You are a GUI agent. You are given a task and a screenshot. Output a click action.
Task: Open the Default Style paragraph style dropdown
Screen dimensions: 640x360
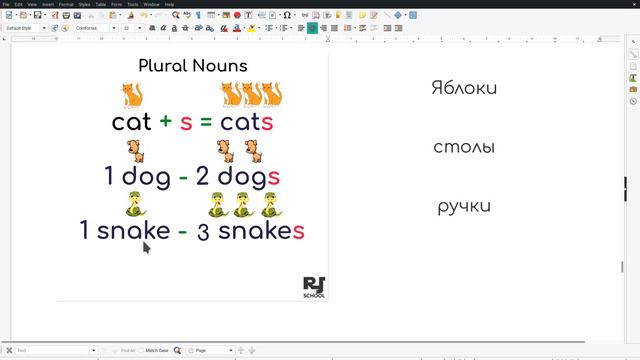click(x=44, y=28)
